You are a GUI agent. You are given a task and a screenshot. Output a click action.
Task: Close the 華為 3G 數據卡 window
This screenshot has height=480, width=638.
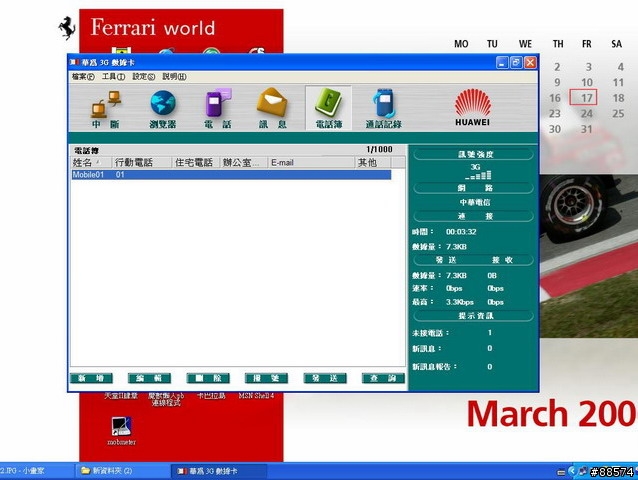(x=530, y=63)
